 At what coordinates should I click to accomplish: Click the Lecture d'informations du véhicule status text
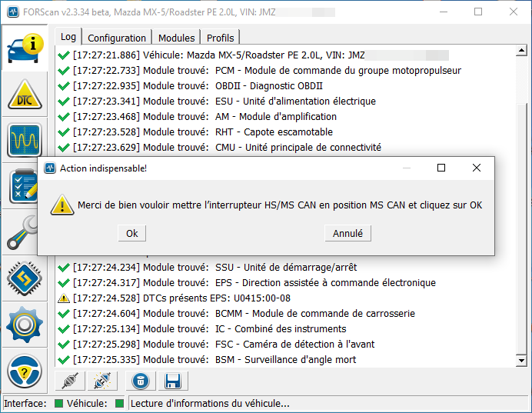pyautogui.click(x=210, y=404)
